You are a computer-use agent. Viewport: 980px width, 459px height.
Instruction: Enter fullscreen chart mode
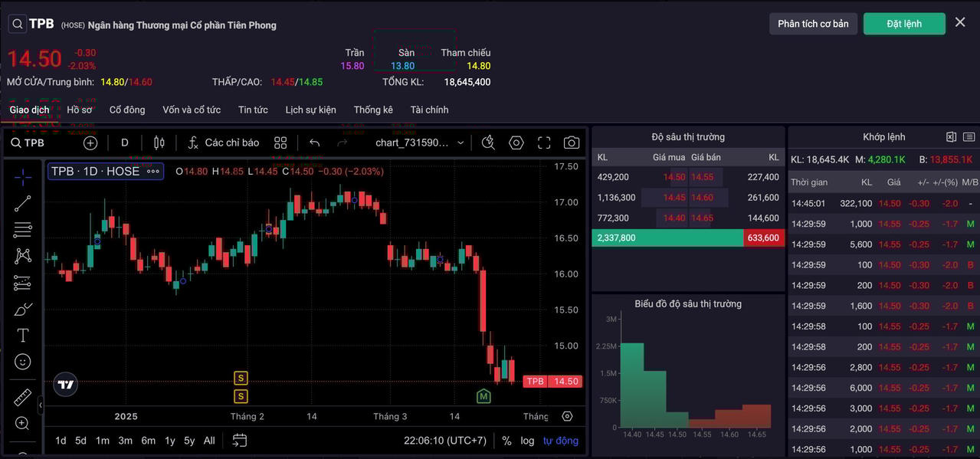(x=544, y=143)
